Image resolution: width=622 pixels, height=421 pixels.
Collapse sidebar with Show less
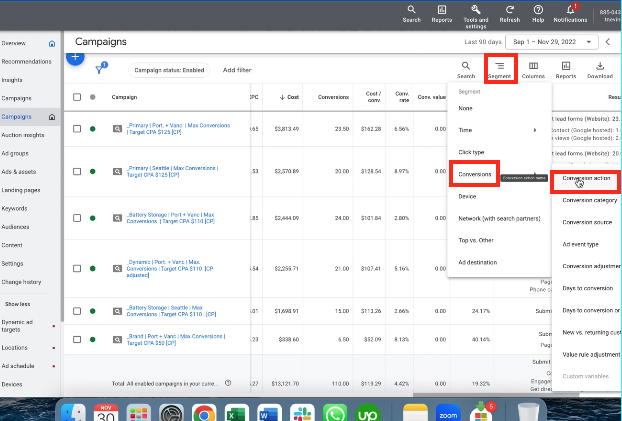(x=18, y=303)
